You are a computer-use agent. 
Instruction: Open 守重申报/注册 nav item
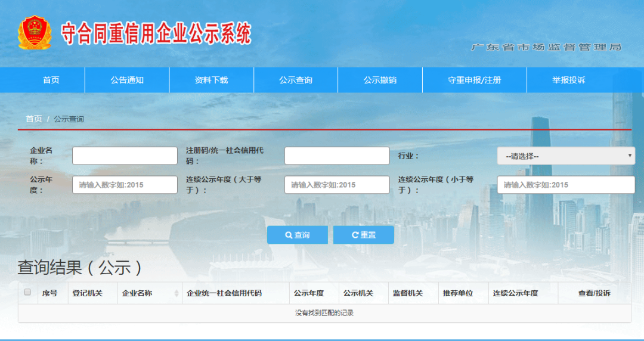(x=475, y=80)
